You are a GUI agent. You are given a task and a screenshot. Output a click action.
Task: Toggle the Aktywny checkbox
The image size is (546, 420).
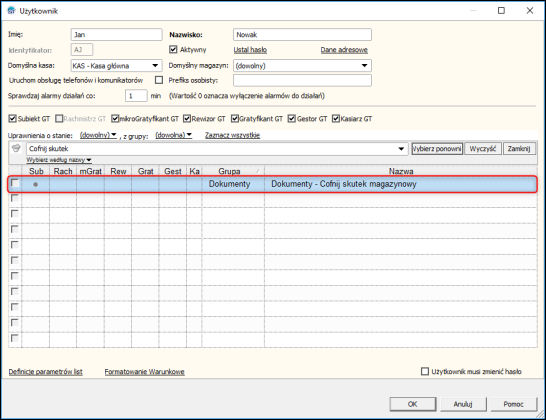(173, 49)
